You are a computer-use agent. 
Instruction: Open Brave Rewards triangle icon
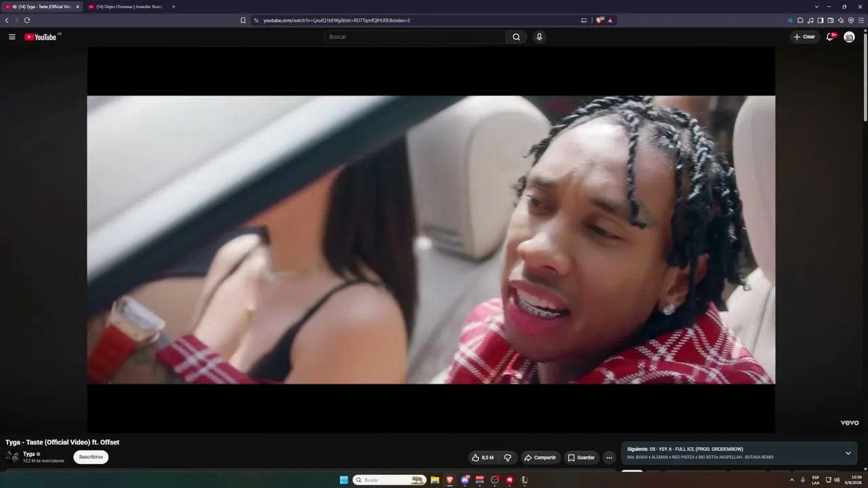tap(610, 20)
